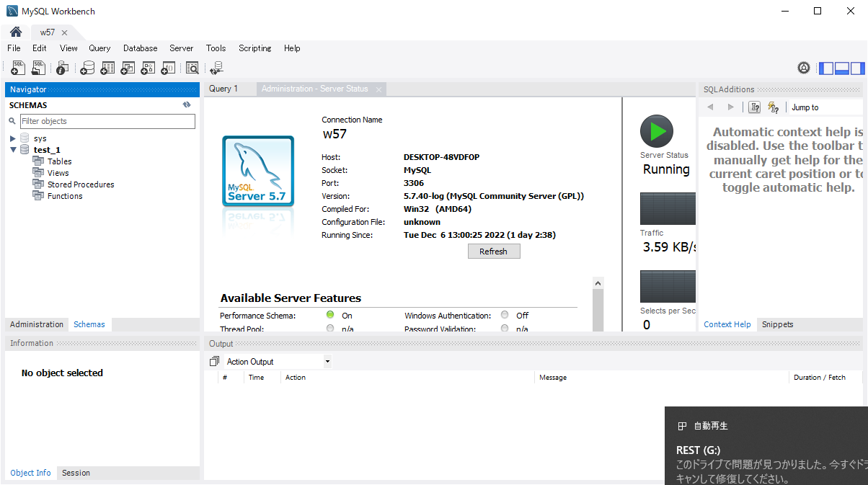The width and height of the screenshot is (868, 485).
Task: Close the w57 connection tab
Action: (x=64, y=32)
